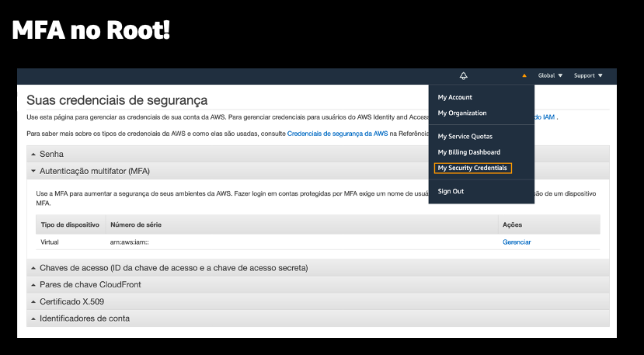The height and width of the screenshot is (355, 644).
Task: Open the Global region dropdown
Action: coord(550,75)
